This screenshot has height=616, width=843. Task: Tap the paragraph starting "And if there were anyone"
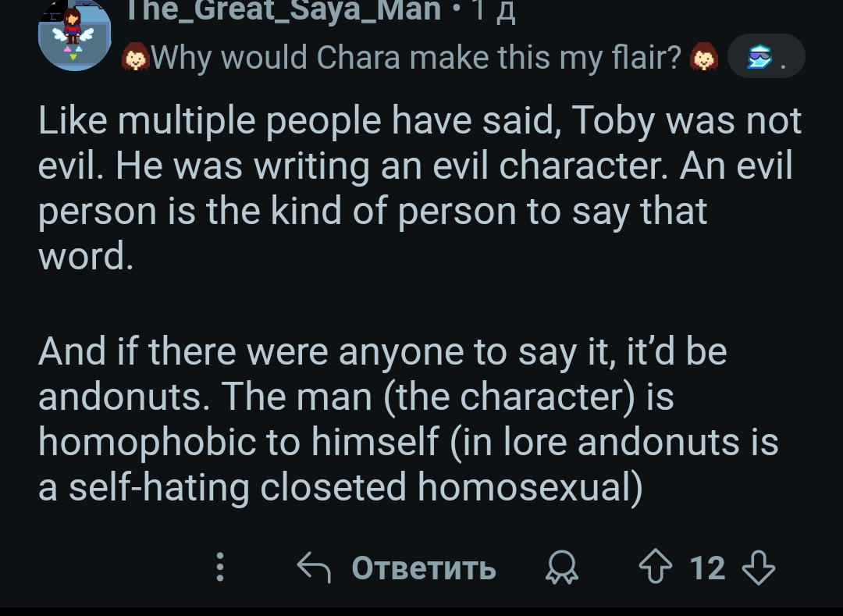pyautogui.click(x=407, y=418)
